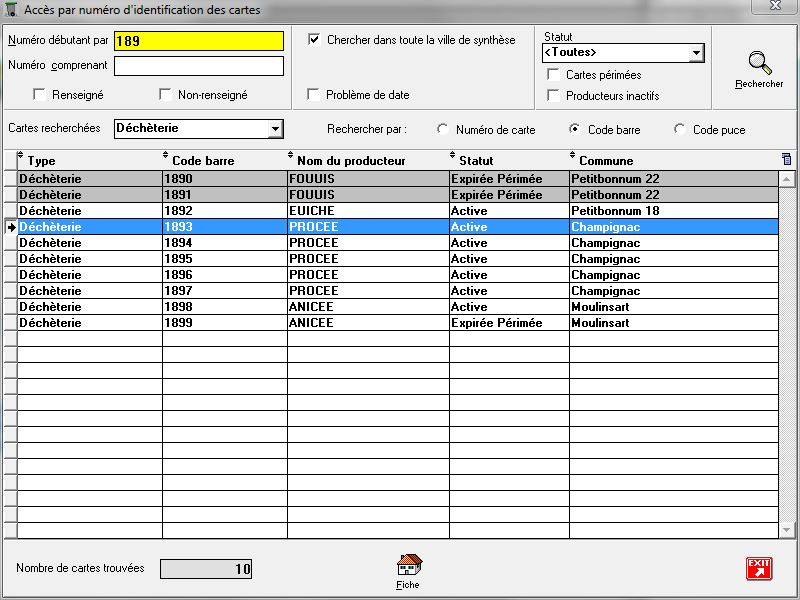800x600 pixels.
Task: Check the Producteurs inactifs checkbox
Action: click(x=553, y=96)
